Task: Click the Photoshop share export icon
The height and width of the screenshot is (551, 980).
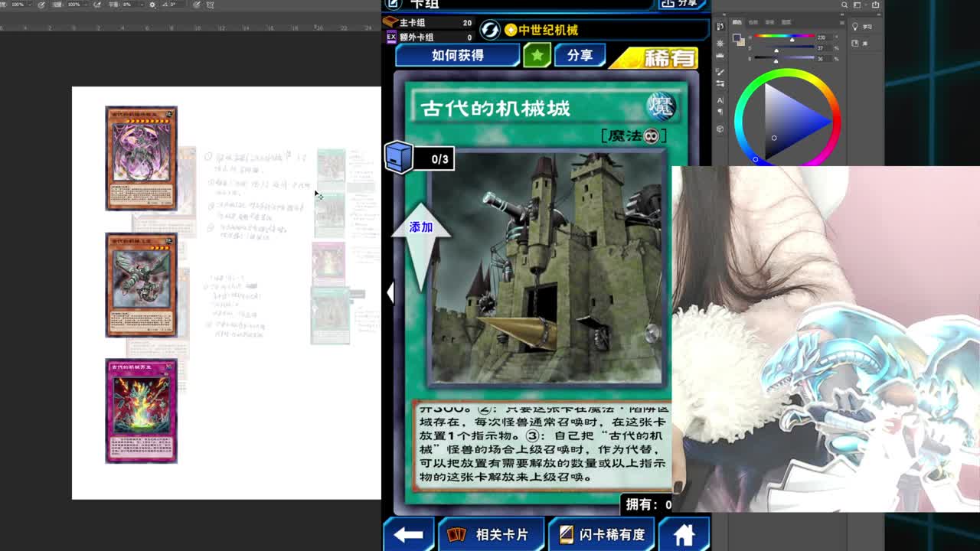Action: coord(875,5)
